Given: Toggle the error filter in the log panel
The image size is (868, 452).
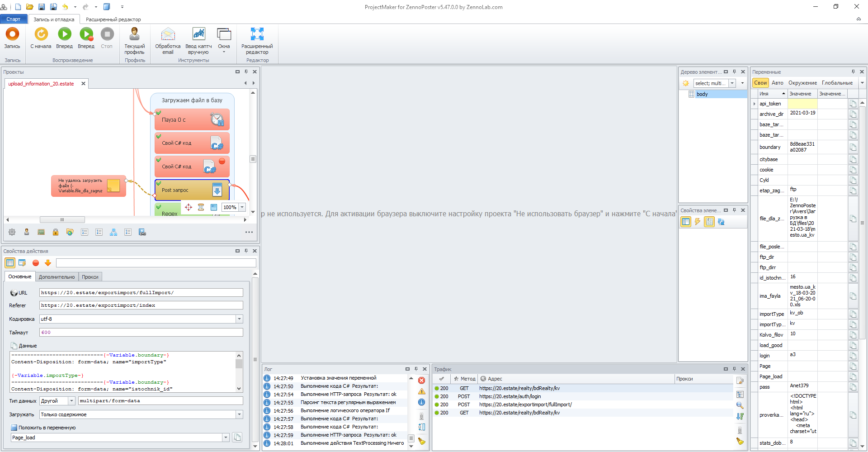Looking at the screenshot, I should 422,381.
